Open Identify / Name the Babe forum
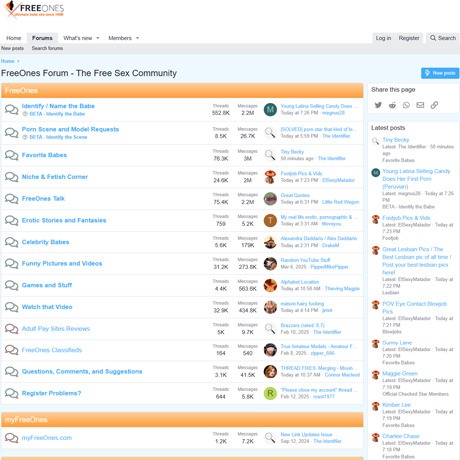 tap(58, 106)
